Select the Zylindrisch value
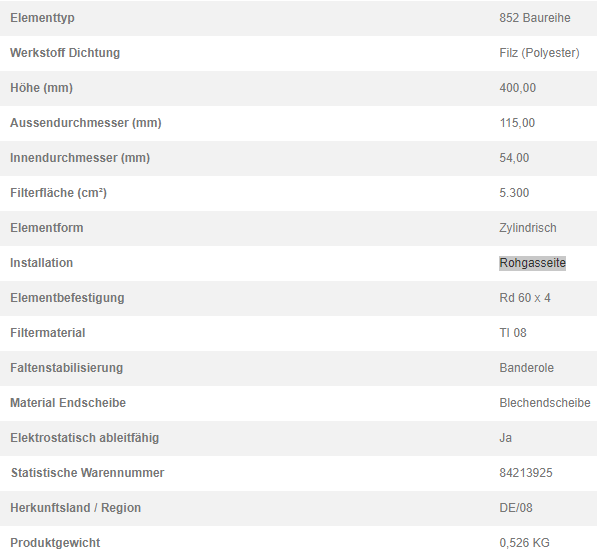The width and height of the screenshot is (597, 552). click(528, 228)
